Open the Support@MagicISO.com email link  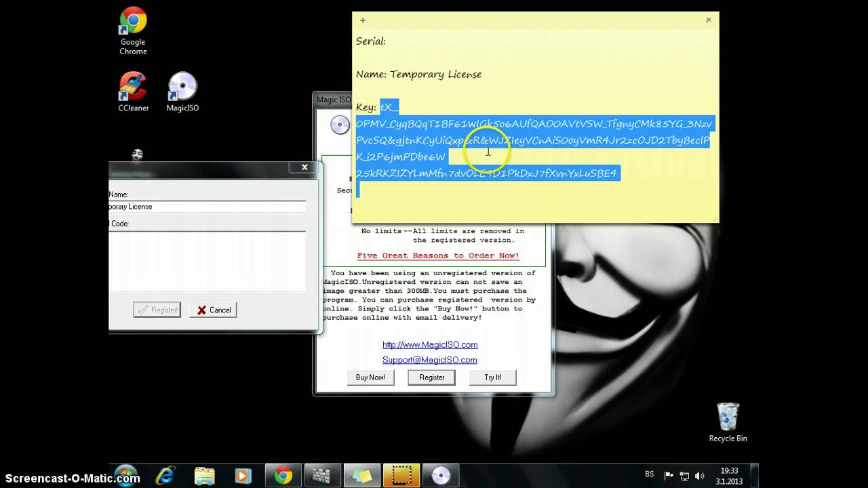click(x=430, y=360)
